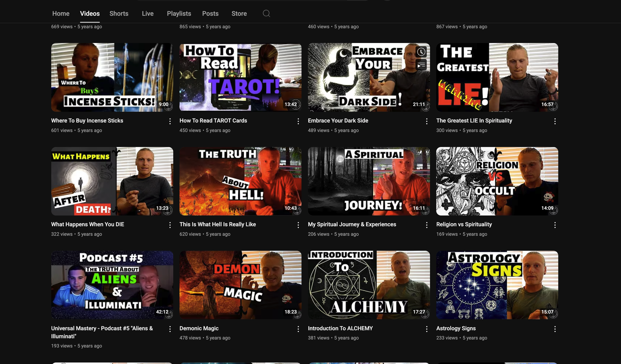
Task: Switch to the Shorts tab
Action: click(x=119, y=13)
